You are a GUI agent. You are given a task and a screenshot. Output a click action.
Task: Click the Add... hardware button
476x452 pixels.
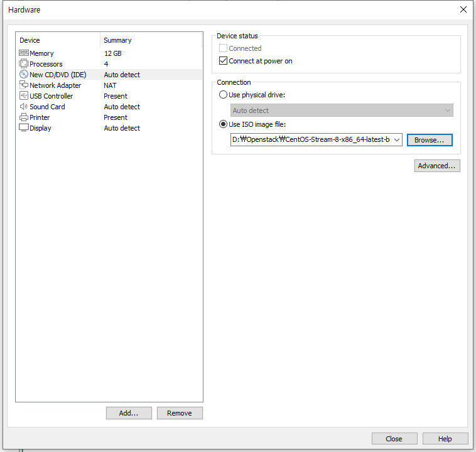129,413
